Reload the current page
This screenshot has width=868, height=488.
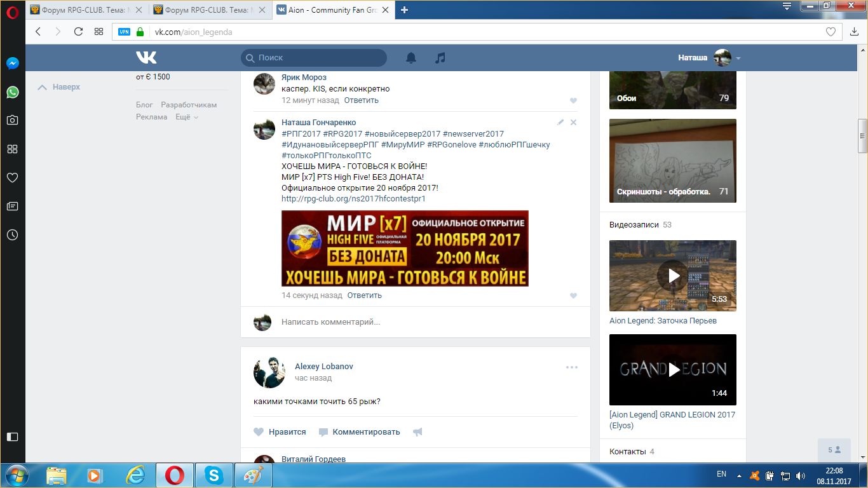coord(78,31)
